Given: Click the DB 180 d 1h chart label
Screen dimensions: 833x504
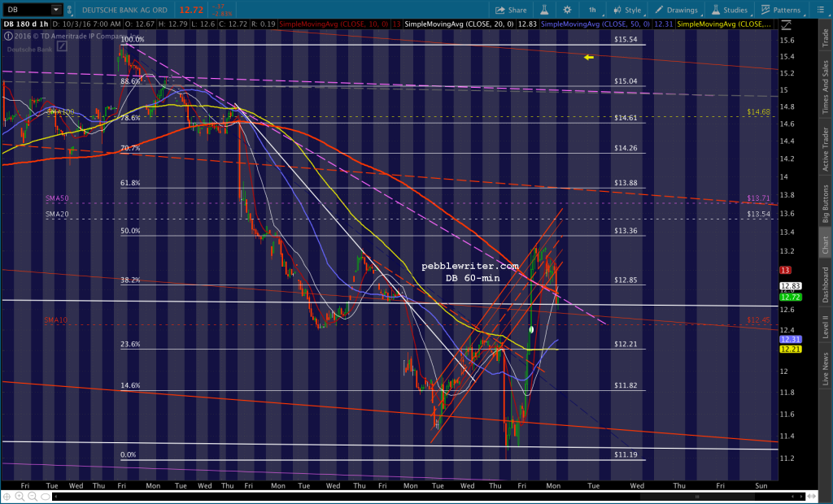Looking at the screenshot, I should point(25,24).
